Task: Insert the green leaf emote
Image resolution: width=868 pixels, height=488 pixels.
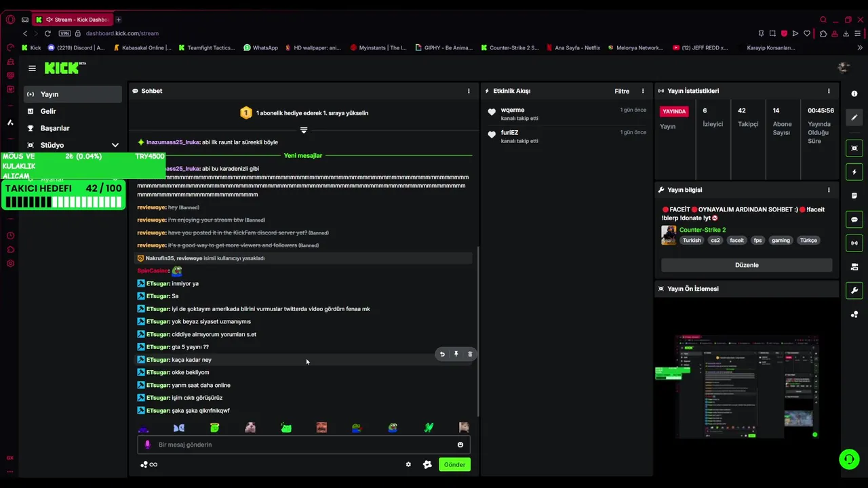Action: tap(429, 428)
